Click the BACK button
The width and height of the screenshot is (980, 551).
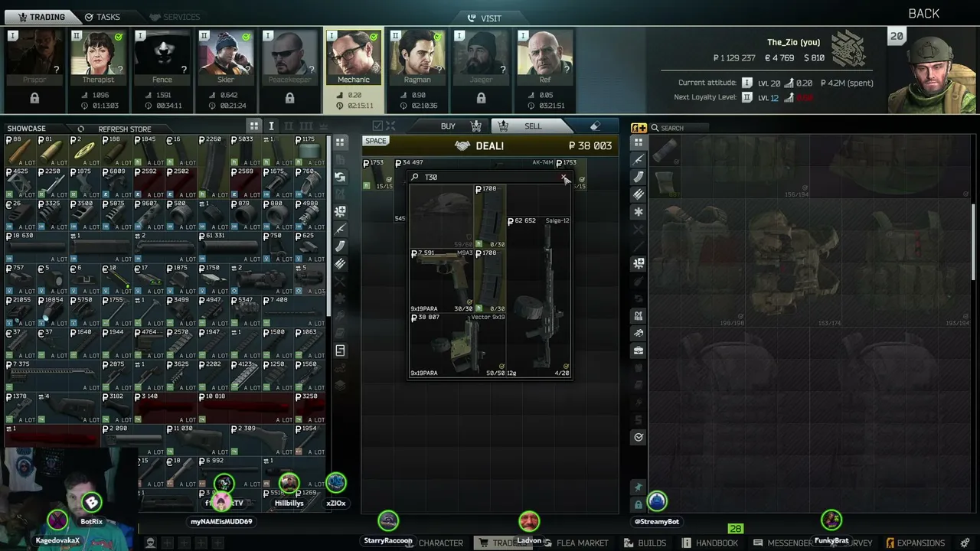924,14
